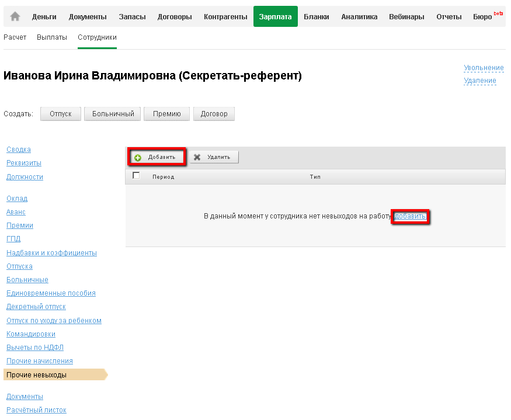Open the Аналитика menu
Viewport: 511px width, 420px height.
(x=359, y=16)
